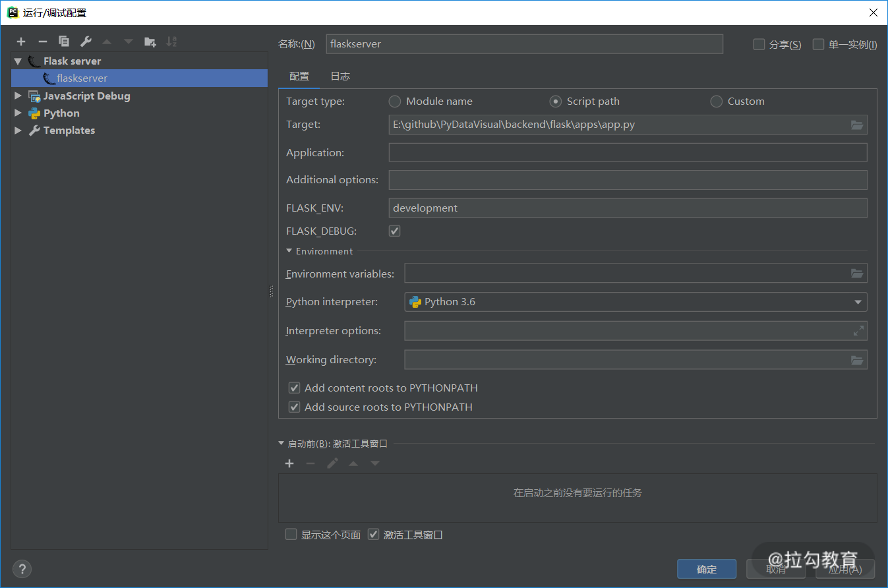Click the folder icon for Working directory
This screenshot has height=588, width=888.
click(857, 360)
